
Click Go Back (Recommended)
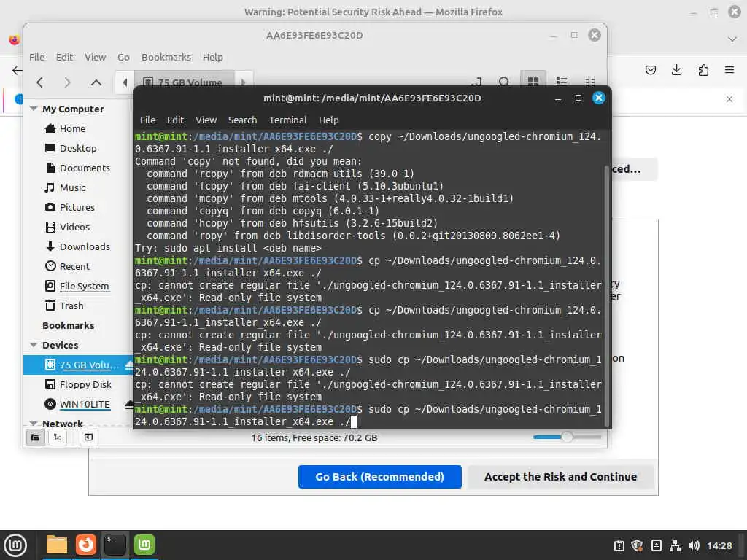pos(379,477)
